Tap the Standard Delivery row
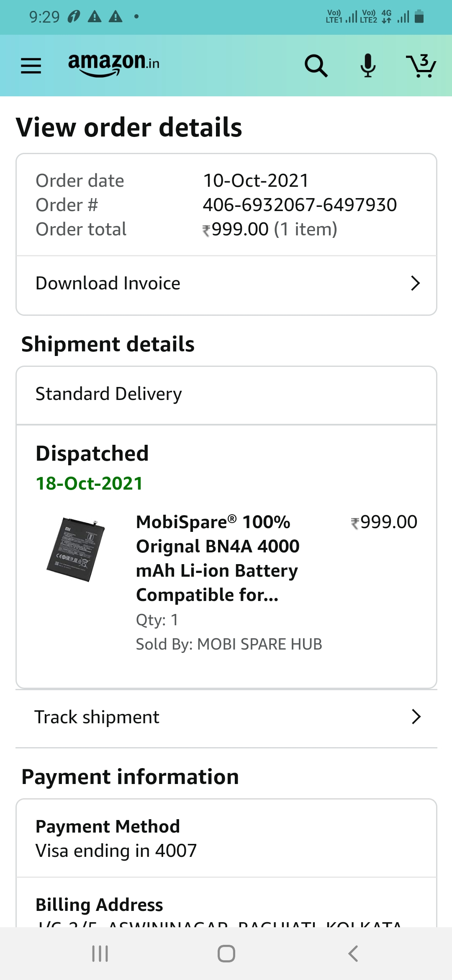This screenshot has width=452, height=980. tap(109, 394)
